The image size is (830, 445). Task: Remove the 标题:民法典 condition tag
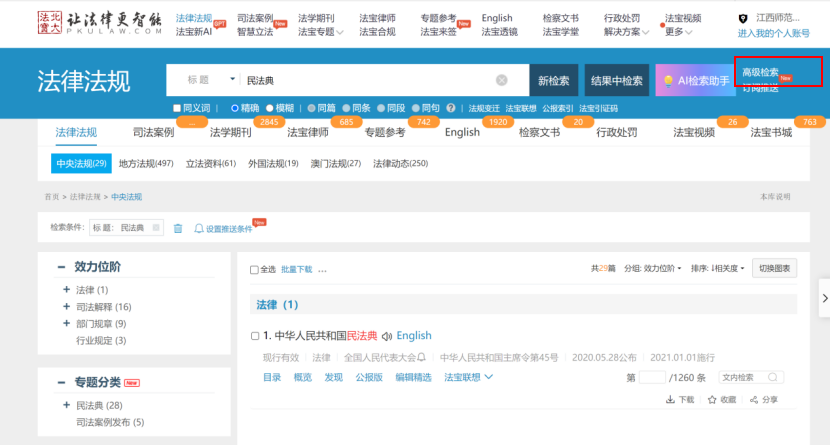(156, 228)
